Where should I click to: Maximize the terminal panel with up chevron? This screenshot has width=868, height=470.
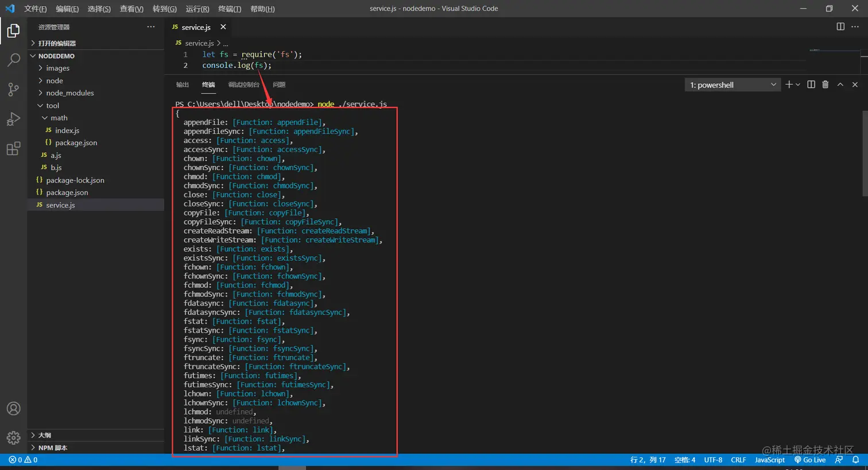click(840, 84)
